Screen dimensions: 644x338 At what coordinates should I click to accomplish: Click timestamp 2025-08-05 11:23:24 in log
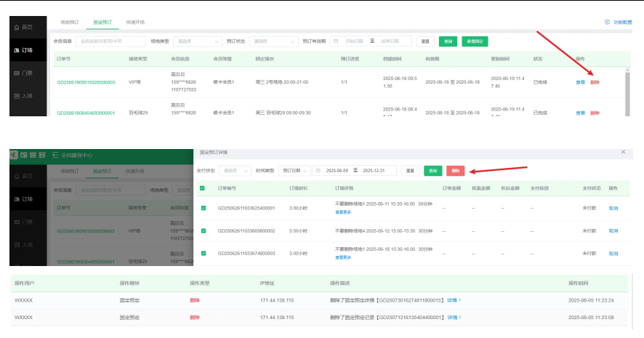[591, 300]
